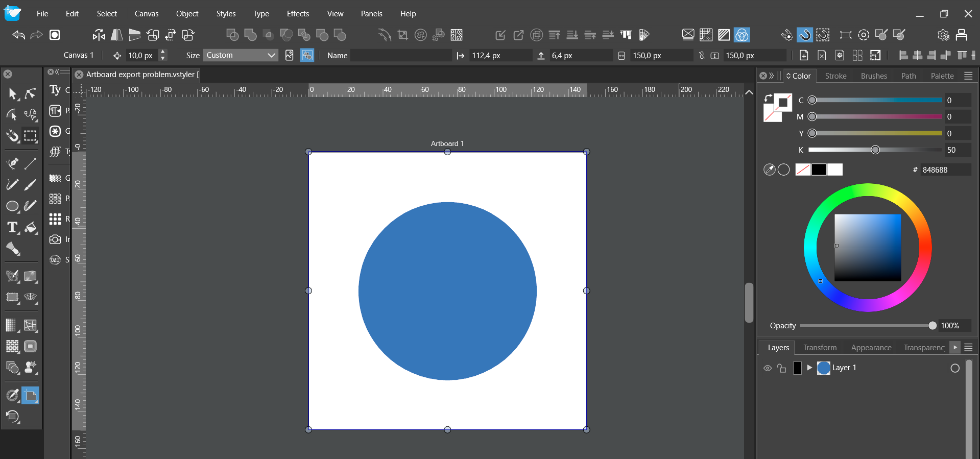Viewport: 980px width, 459px height.
Task: Open the Layers panel options menu
Action: (x=968, y=348)
